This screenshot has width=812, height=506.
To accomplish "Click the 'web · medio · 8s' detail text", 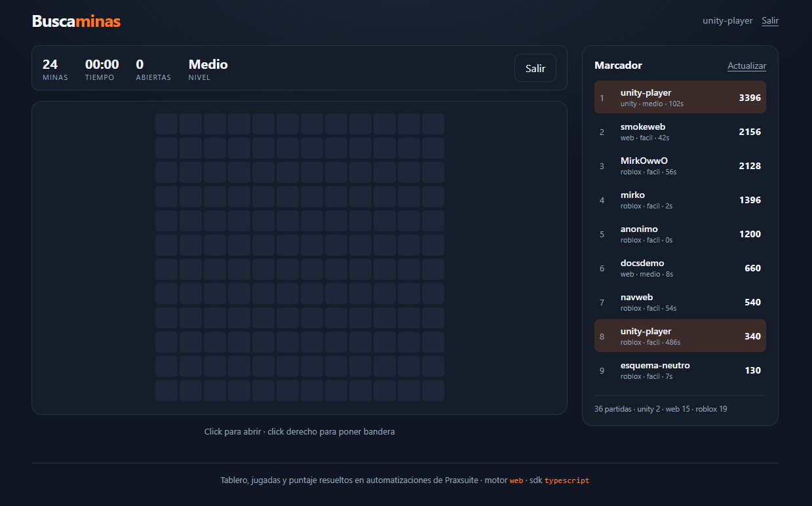I will (x=647, y=275).
